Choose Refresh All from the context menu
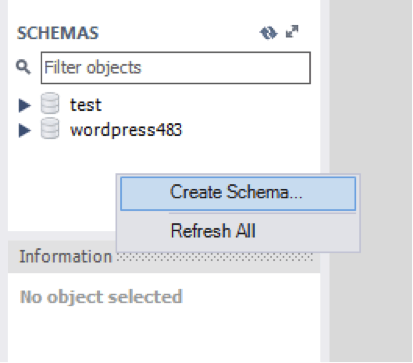Screen dimensions: 413x363 coord(238,231)
